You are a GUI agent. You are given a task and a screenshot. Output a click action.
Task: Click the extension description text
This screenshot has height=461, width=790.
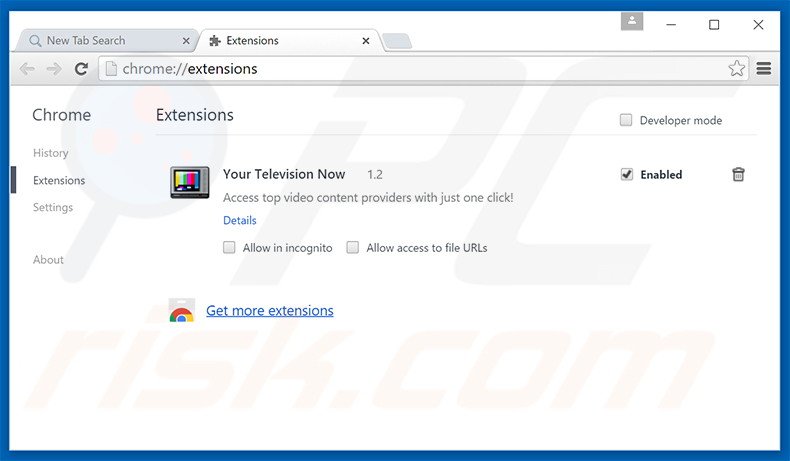[368, 197]
